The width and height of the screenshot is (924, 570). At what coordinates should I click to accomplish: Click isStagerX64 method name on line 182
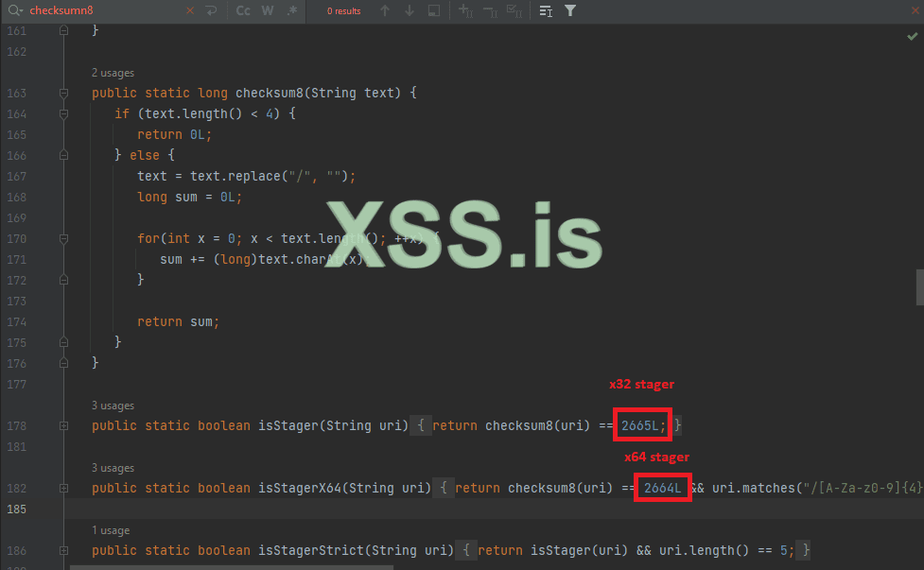click(x=300, y=488)
